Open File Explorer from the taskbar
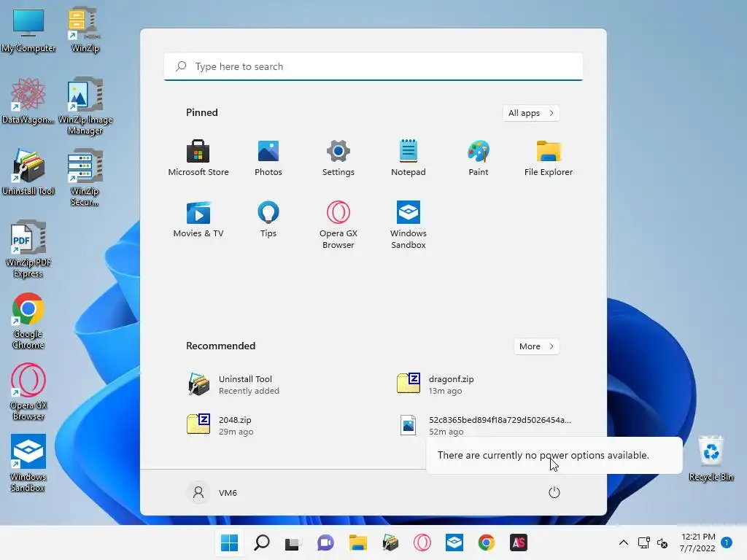This screenshot has width=747, height=560. point(357,542)
